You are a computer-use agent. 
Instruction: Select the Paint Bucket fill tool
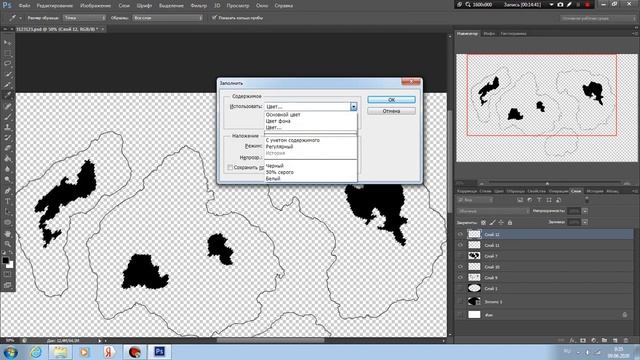coord(7,159)
